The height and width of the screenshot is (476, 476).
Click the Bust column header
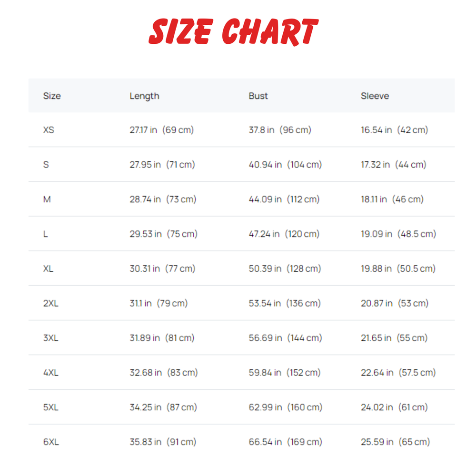click(258, 96)
